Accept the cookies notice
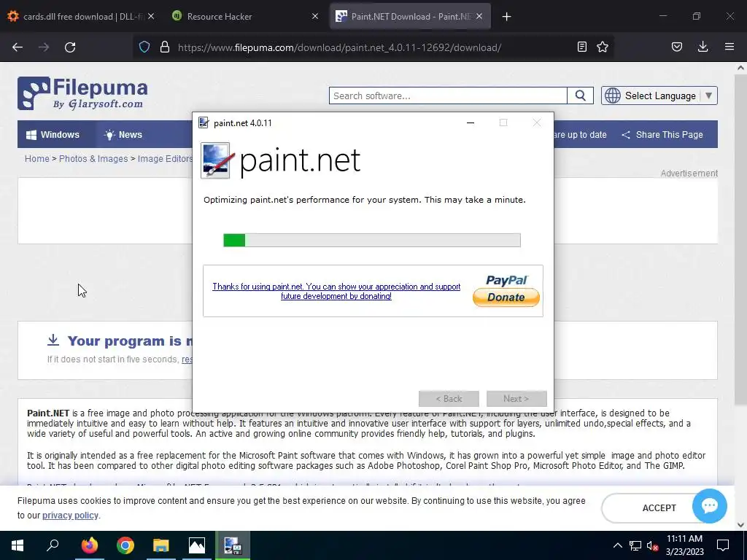 659,508
